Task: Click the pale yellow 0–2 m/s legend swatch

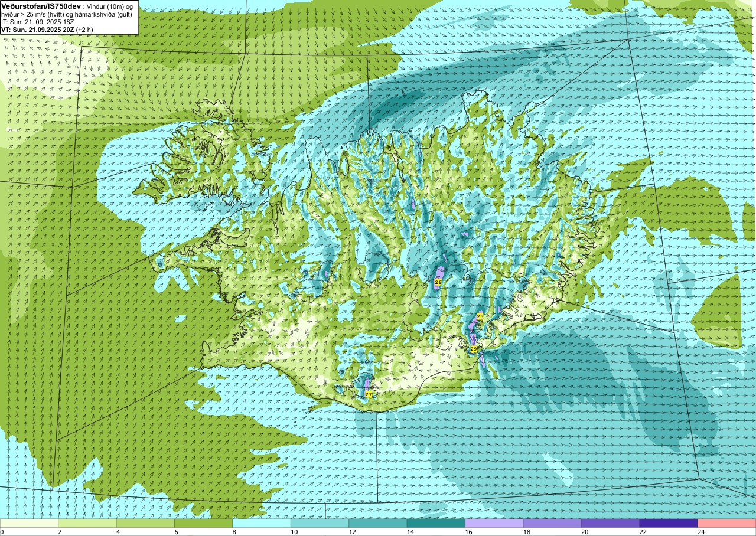Action: pos(29,523)
